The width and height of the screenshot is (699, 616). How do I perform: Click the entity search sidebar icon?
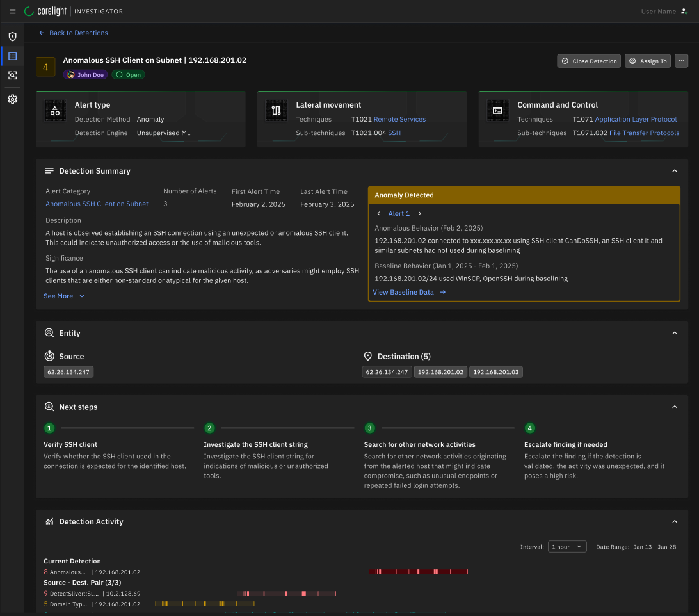12,76
